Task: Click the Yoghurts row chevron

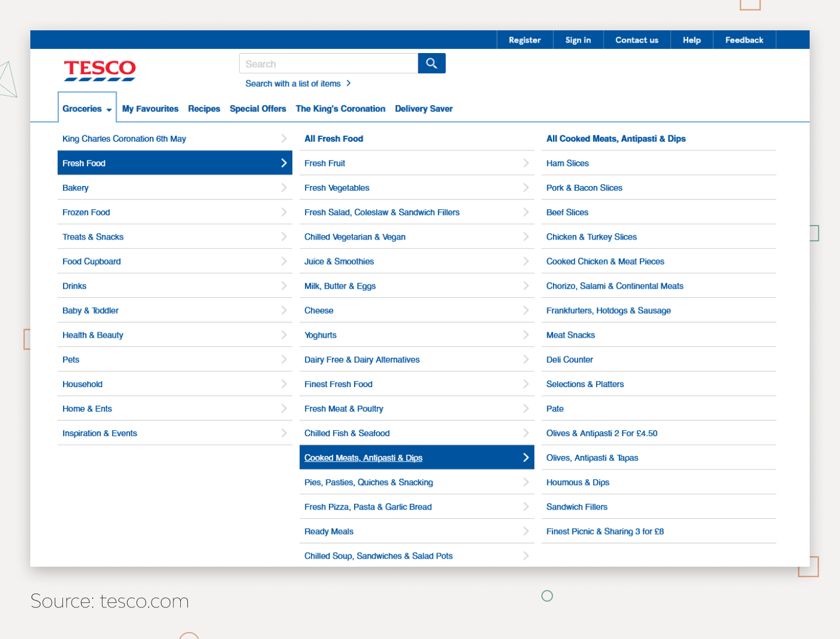Action: click(526, 335)
